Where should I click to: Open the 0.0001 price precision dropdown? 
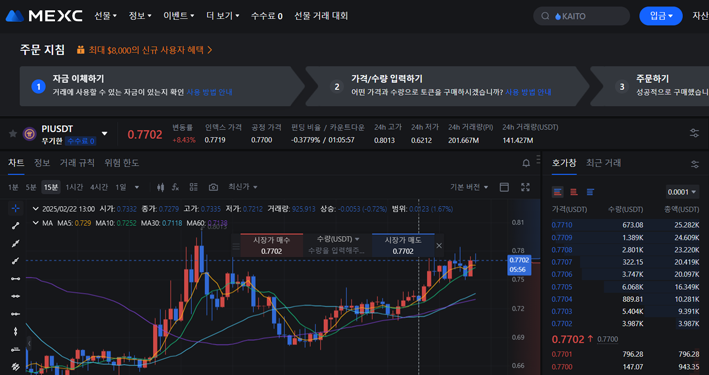[682, 192]
